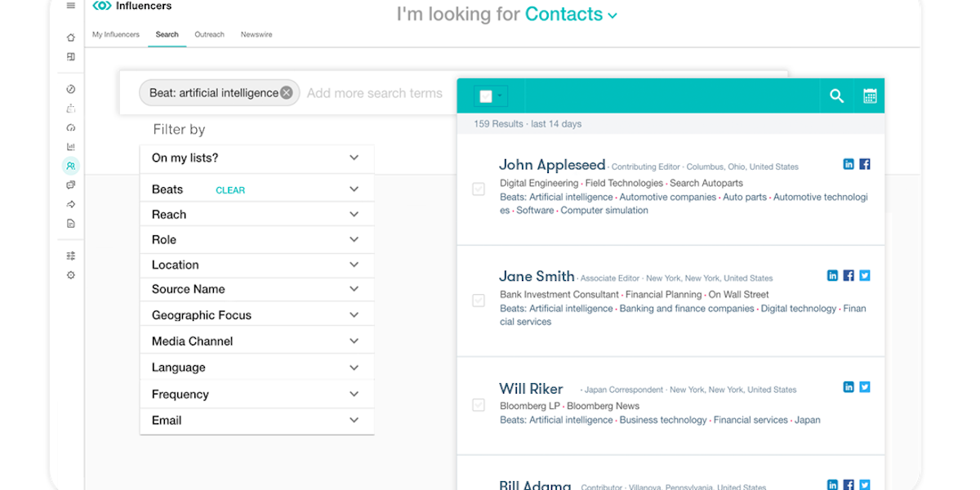Click the hamburger menu icon in sidebar

[71, 6]
